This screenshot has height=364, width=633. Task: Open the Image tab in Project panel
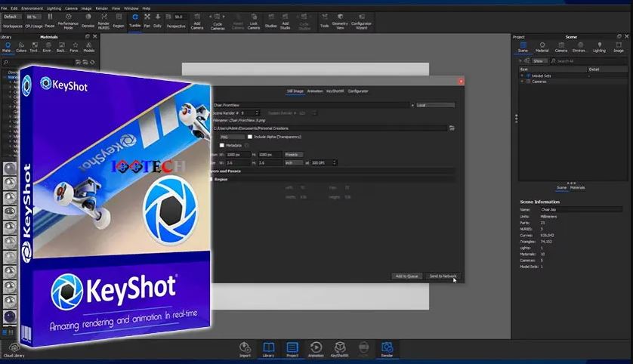pos(619,48)
